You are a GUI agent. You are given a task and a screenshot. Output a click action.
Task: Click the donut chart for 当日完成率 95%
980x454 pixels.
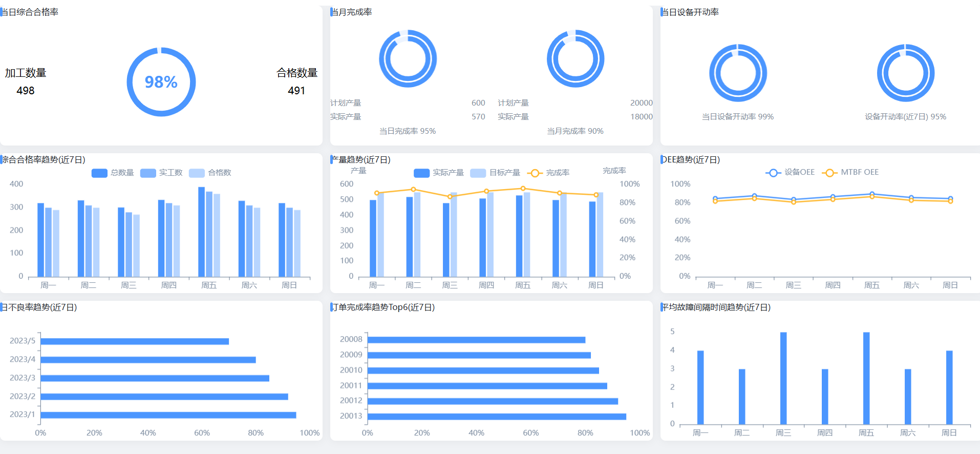click(x=408, y=58)
